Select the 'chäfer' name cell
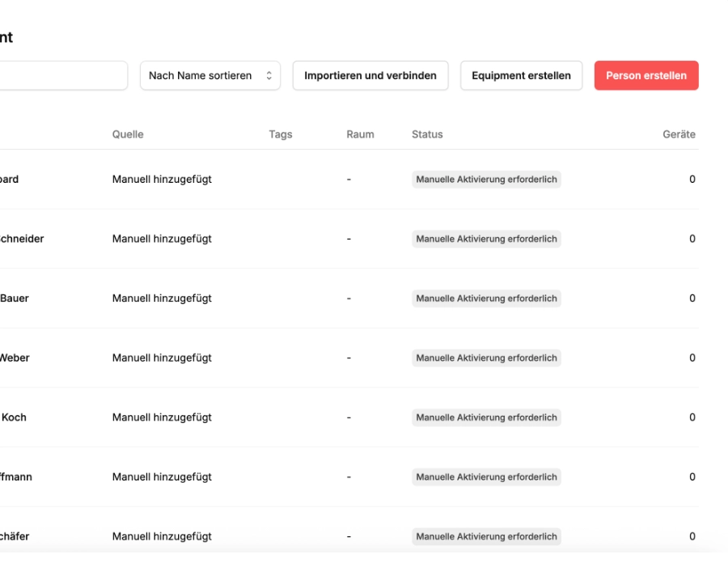 [15, 536]
